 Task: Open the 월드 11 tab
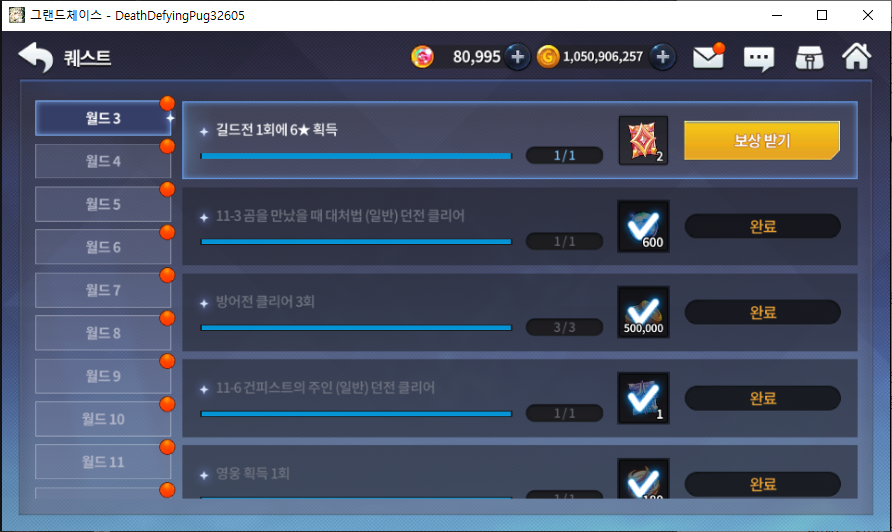[103, 462]
